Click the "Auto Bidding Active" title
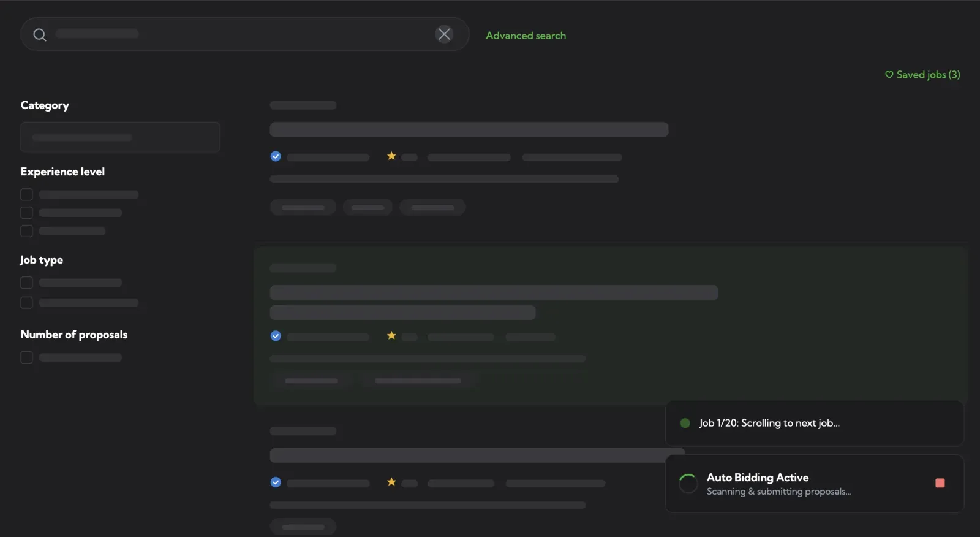 coord(758,478)
